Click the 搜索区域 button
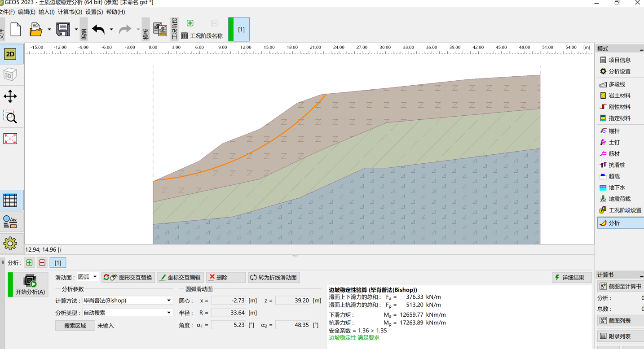 point(75,326)
